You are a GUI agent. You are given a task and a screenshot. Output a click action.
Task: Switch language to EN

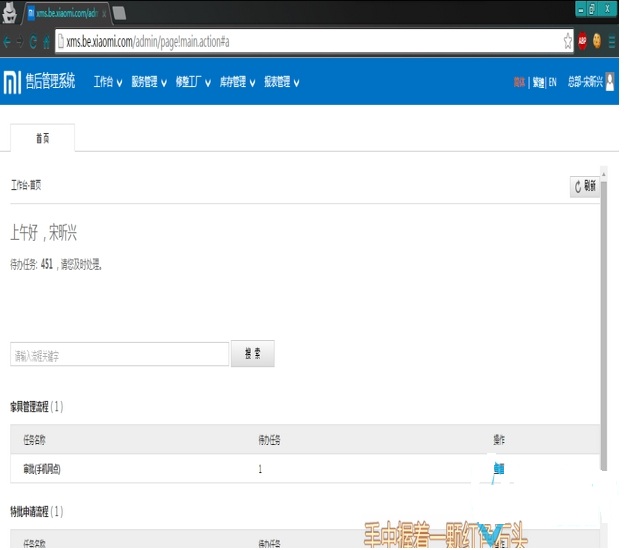552,82
